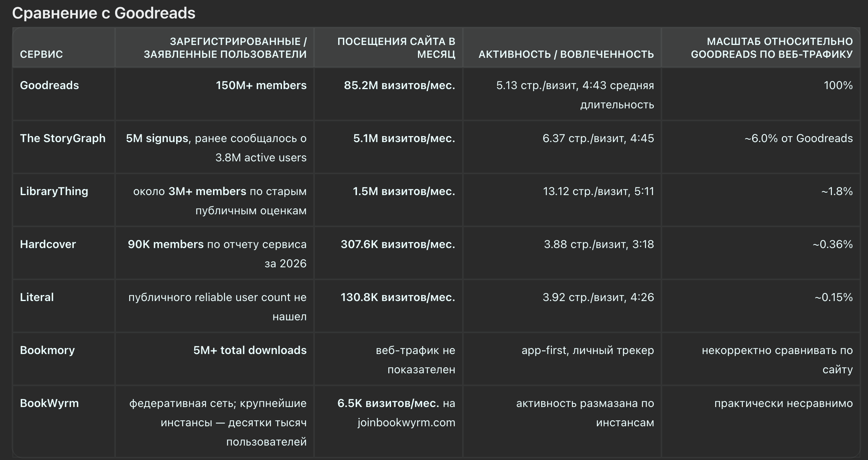Select the Literal row label
The width and height of the screenshot is (868, 460).
[37, 297]
